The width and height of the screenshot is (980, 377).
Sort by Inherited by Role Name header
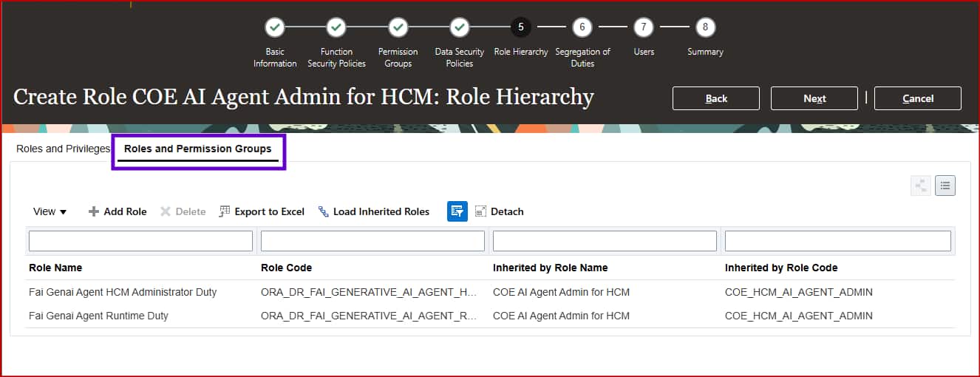[x=550, y=268]
